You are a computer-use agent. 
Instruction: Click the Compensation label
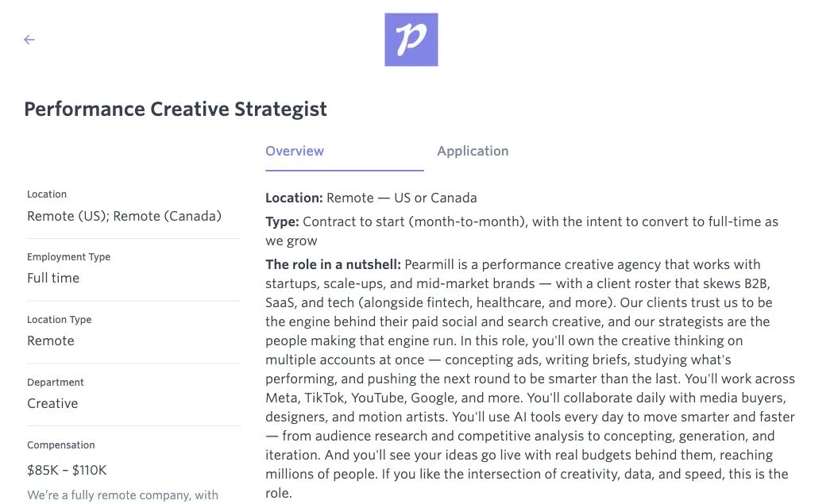[61, 445]
